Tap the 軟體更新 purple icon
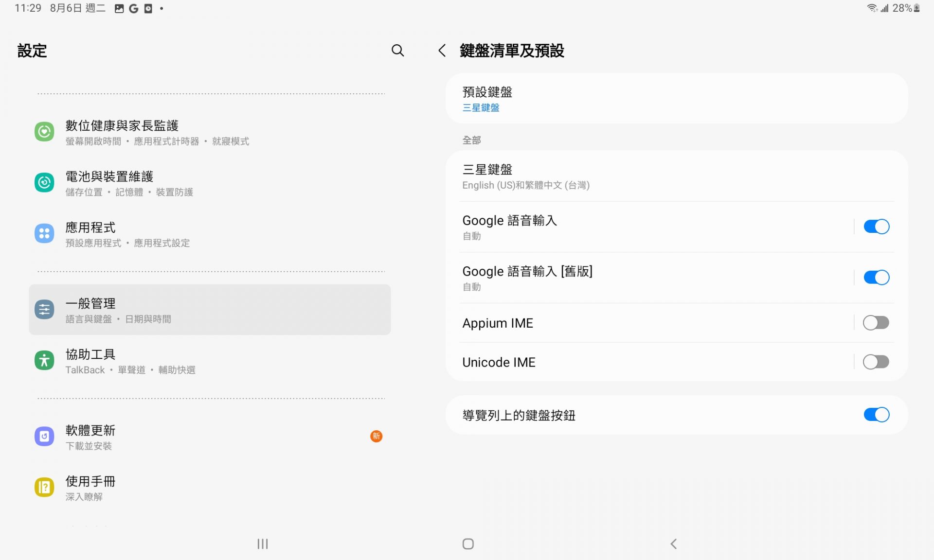Image resolution: width=934 pixels, height=560 pixels. 44,437
